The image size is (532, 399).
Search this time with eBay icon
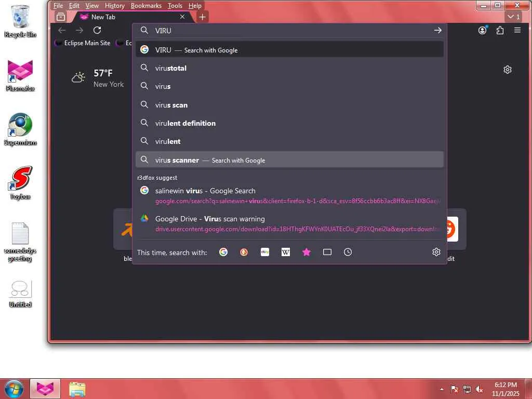coord(265,252)
